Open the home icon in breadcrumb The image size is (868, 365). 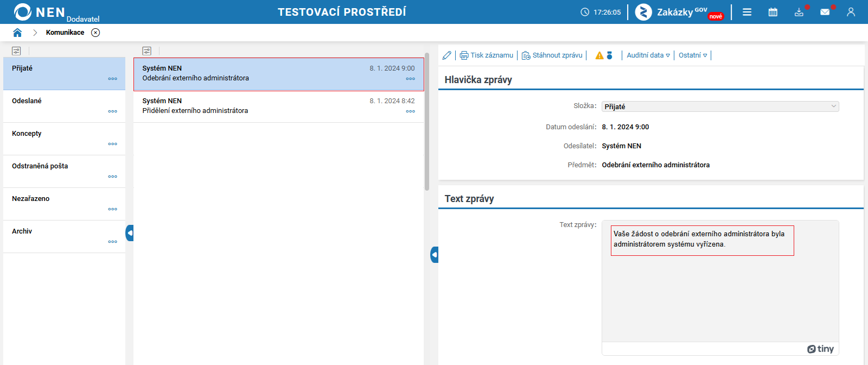click(x=17, y=33)
